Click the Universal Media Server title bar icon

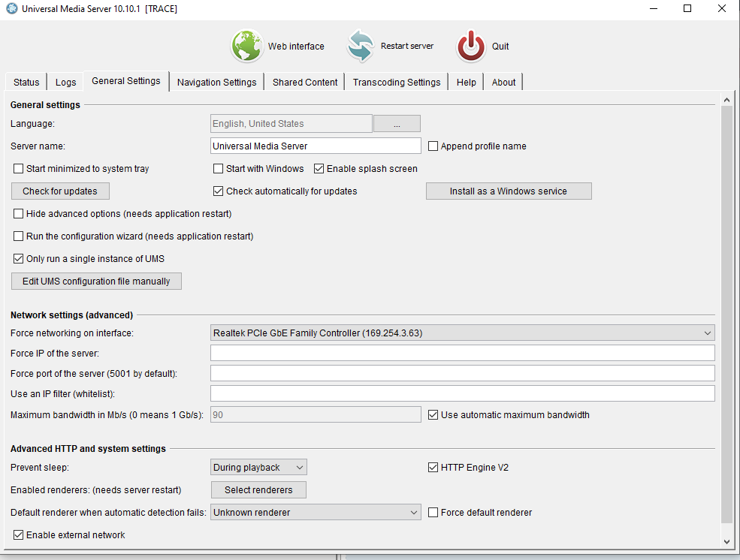pyautogui.click(x=12, y=8)
